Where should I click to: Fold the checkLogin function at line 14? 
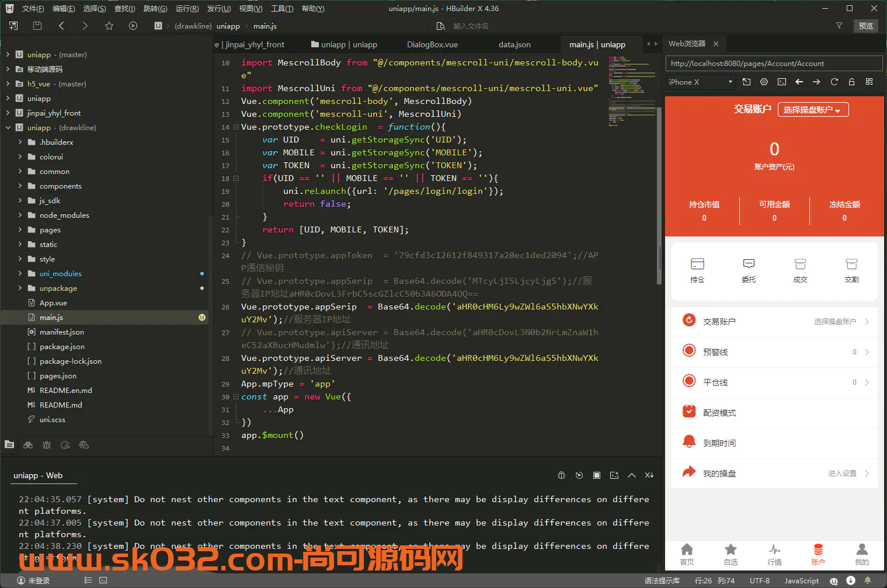[x=236, y=127]
